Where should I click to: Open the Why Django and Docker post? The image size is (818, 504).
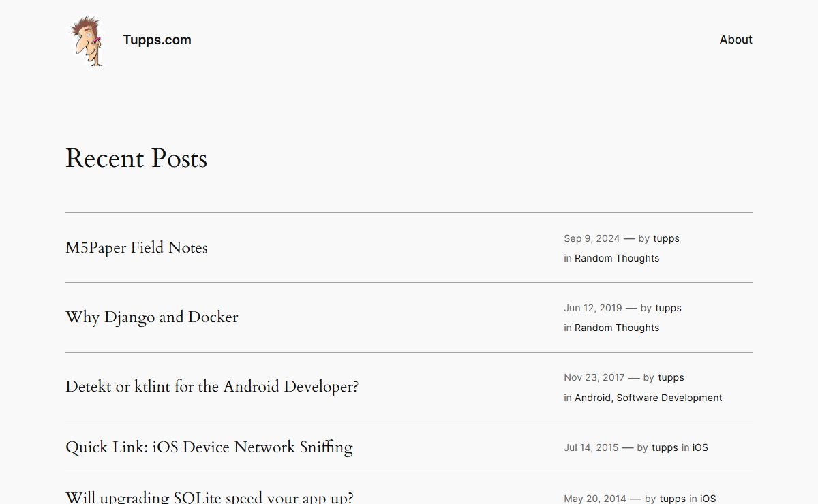click(x=151, y=317)
